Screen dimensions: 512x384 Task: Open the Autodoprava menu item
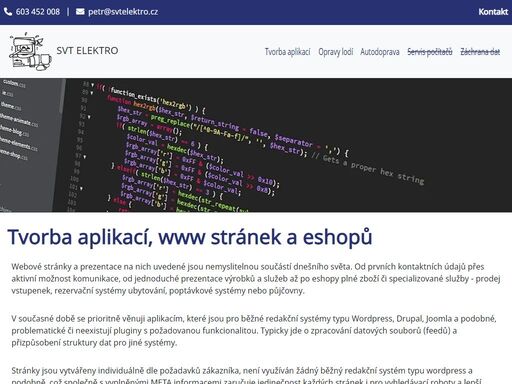pyautogui.click(x=380, y=52)
